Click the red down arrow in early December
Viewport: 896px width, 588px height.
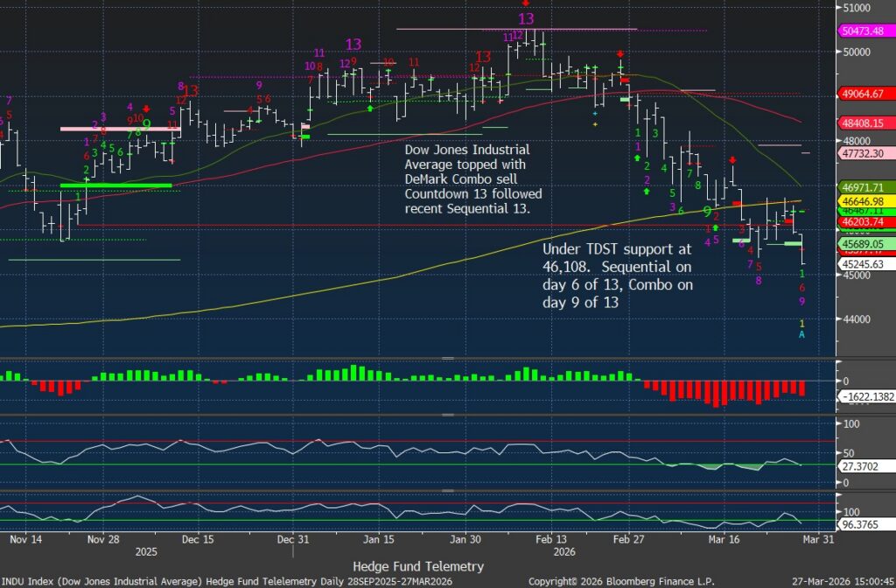coord(146,109)
